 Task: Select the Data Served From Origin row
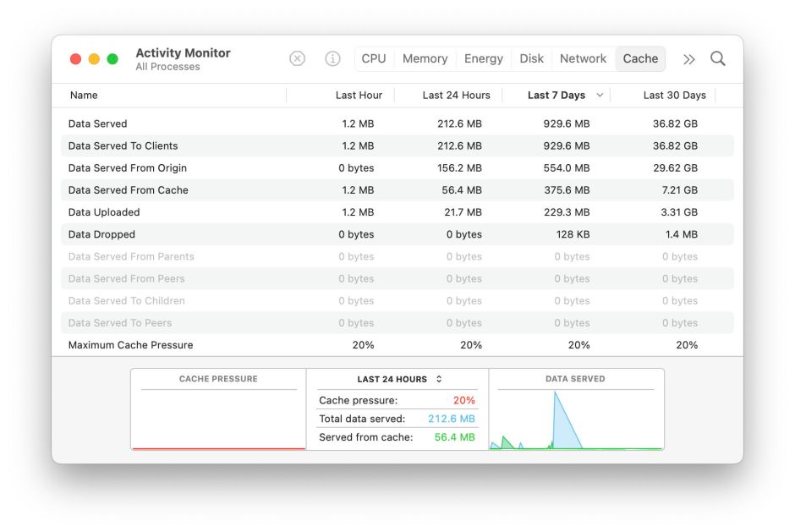(128, 168)
